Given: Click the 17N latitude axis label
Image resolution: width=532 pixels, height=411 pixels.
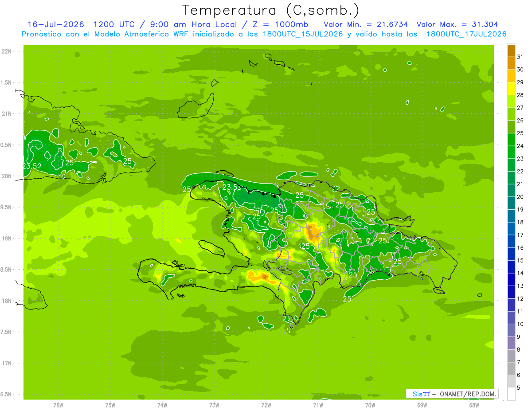Looking at the screenshot, I should click(7, 363).
